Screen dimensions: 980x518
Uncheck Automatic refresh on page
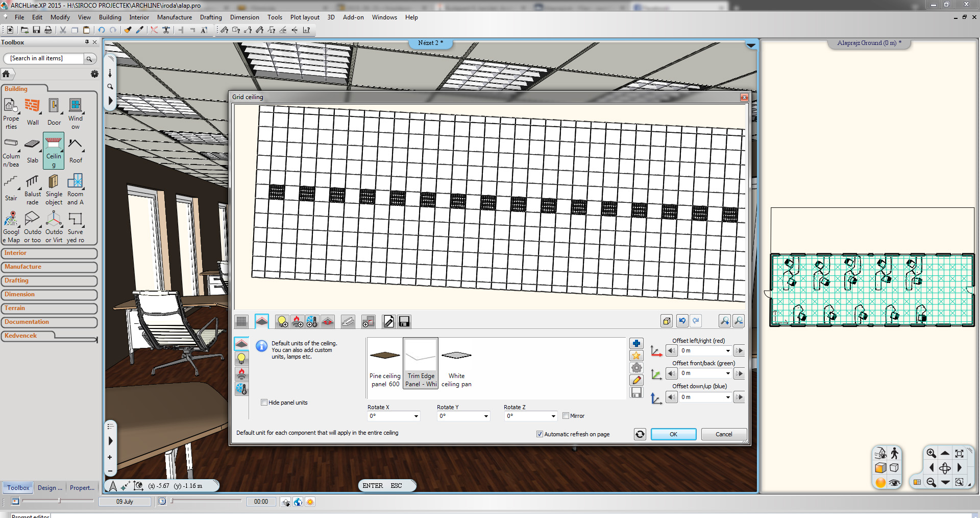[x=540, y=434]
